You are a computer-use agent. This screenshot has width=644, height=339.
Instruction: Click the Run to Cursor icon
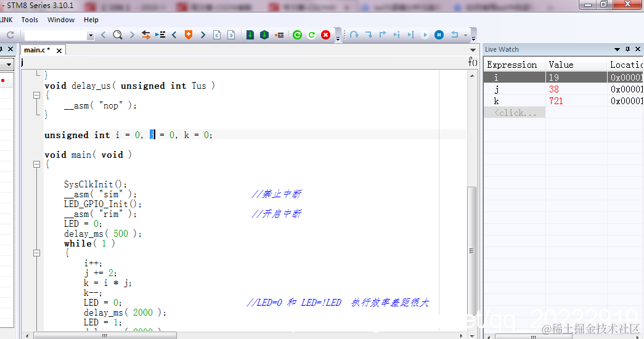tap(410, 35)
